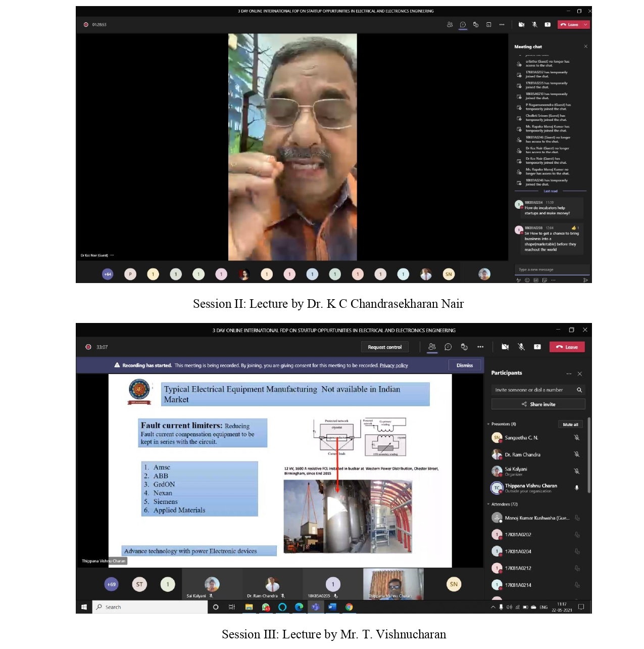The height and width of the screenshot is (649, 644).
Task: Open more actions ellipsis in lower meeting toolbar
Action: click(480, 347)
